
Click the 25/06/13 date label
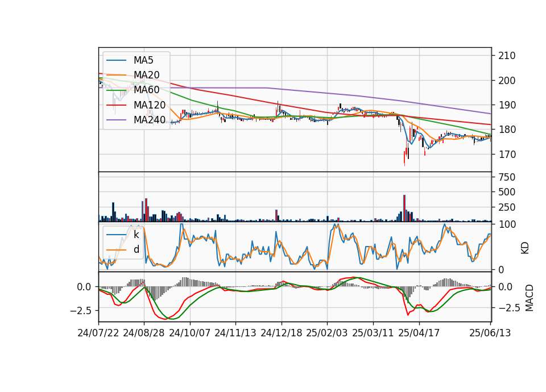[x=490, y=333]
